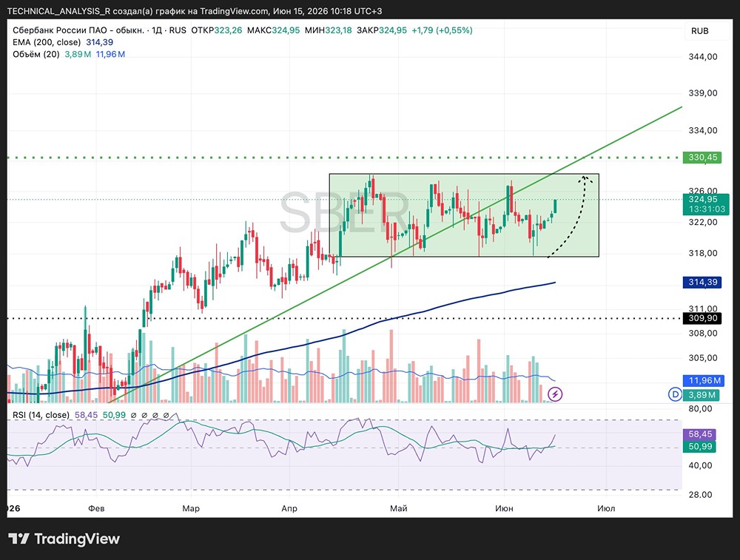The width and height of the screenshot is (740, 560).
Task: Select the first ∅ symbol in RSI legend
Action: [133, 416]
